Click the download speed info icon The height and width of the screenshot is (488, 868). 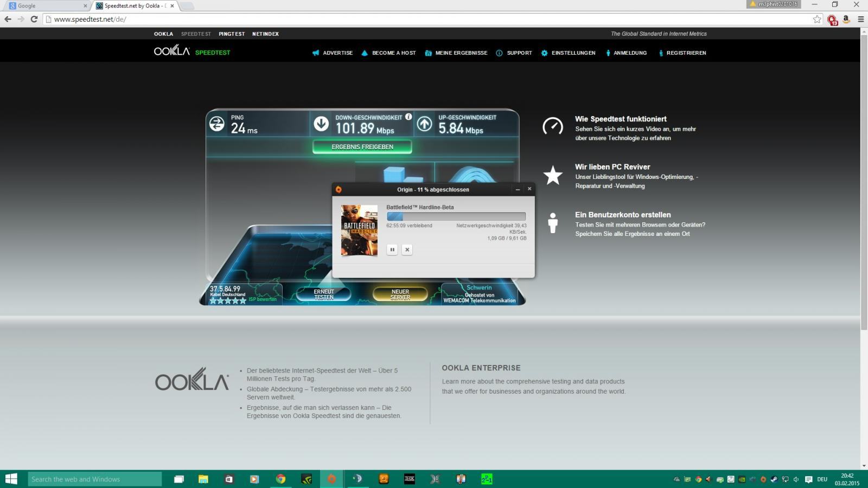pos(409,117)
